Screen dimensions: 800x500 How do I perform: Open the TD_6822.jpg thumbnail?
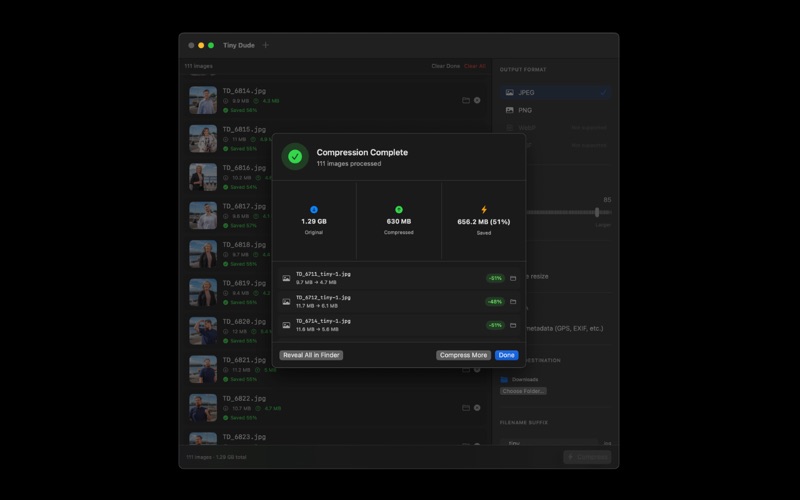(x=203, y=408)
